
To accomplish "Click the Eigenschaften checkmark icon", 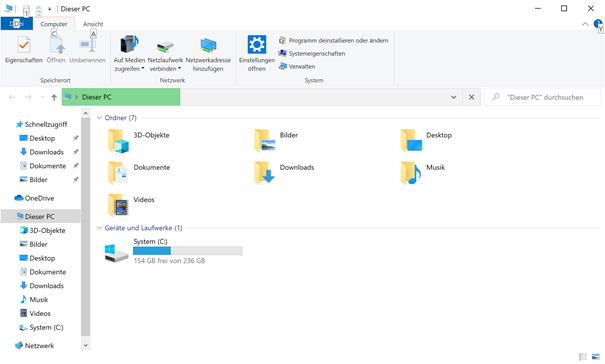I will point(24,46).
